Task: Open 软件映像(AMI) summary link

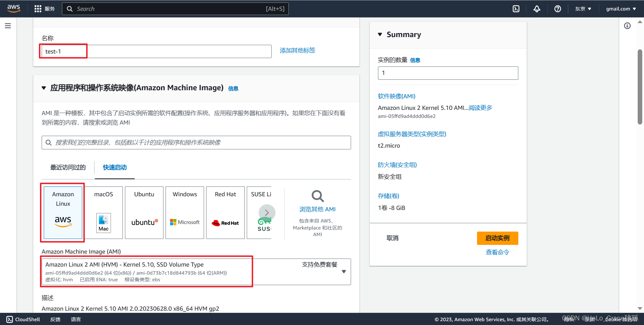Action: 397,96
